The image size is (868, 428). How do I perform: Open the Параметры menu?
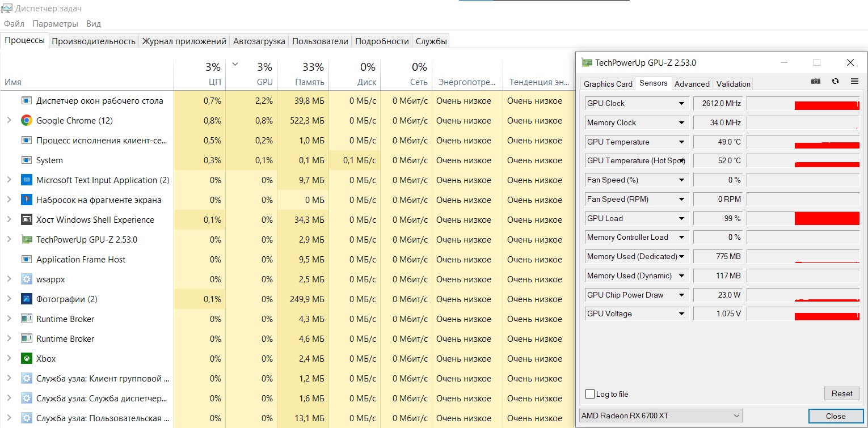55,24
